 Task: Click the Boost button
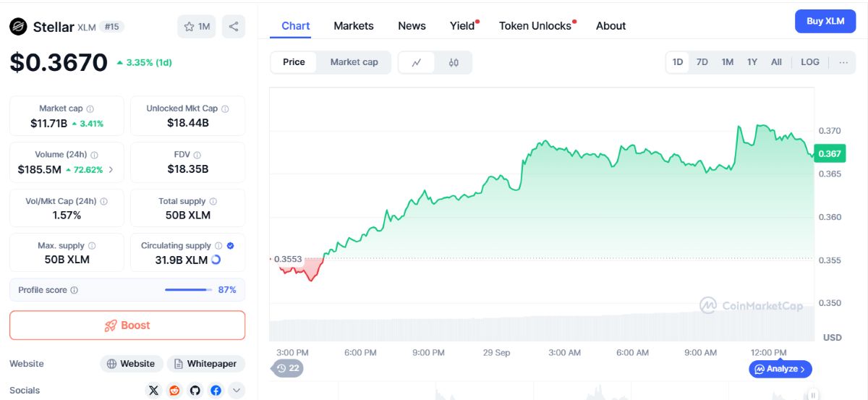tap(127, 325)
